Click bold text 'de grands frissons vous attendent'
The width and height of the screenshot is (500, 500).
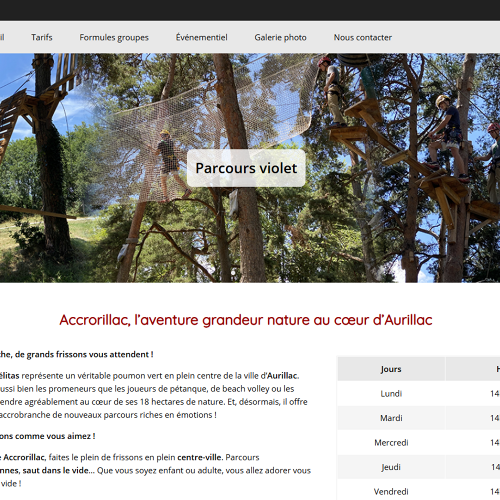point(82,354)
